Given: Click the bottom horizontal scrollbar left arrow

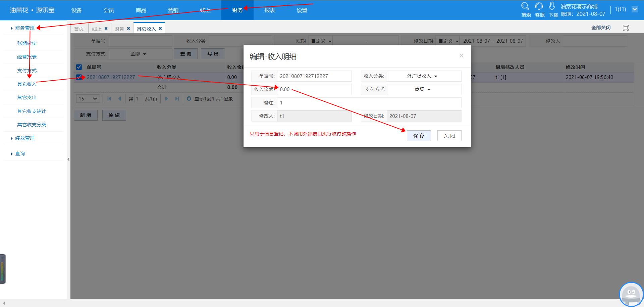Looking at the screenshot, I should 4,303.
